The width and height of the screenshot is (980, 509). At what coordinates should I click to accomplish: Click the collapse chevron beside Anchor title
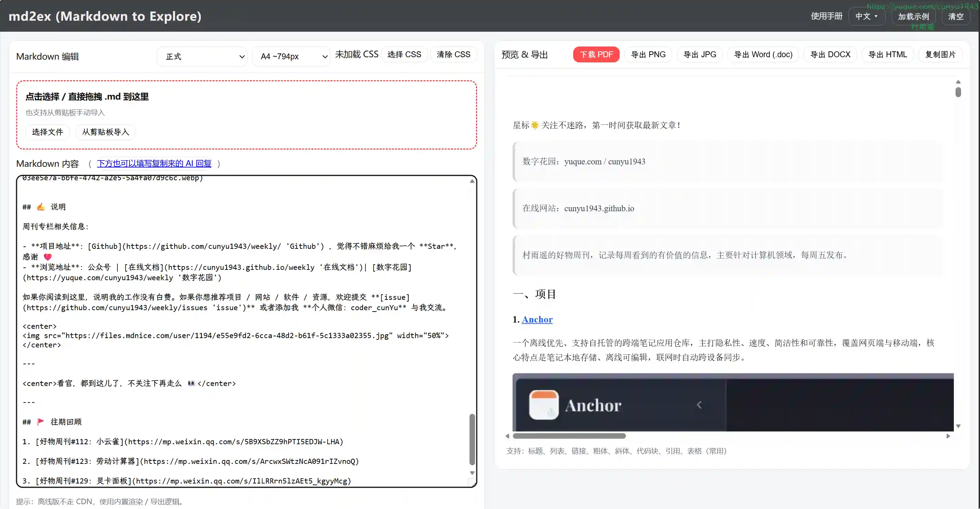point(699,405)
